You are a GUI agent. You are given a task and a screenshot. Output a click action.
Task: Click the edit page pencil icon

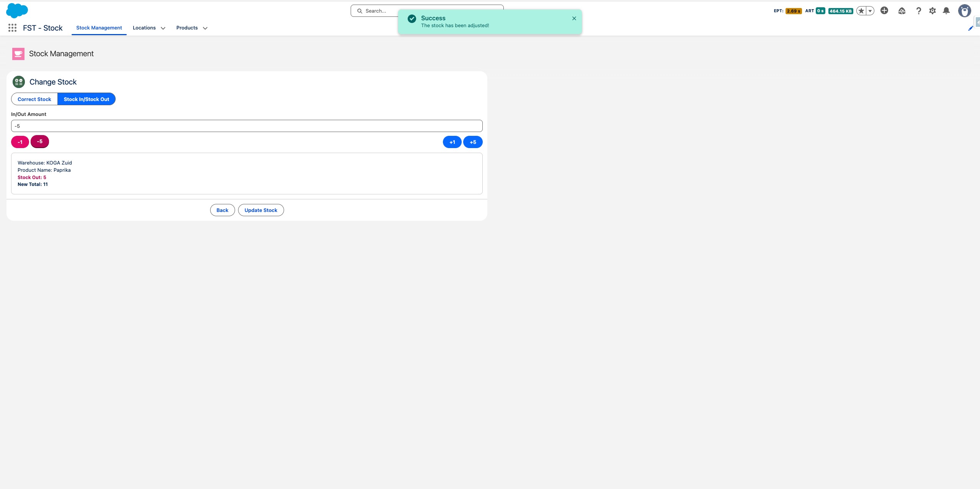point(970,28)
